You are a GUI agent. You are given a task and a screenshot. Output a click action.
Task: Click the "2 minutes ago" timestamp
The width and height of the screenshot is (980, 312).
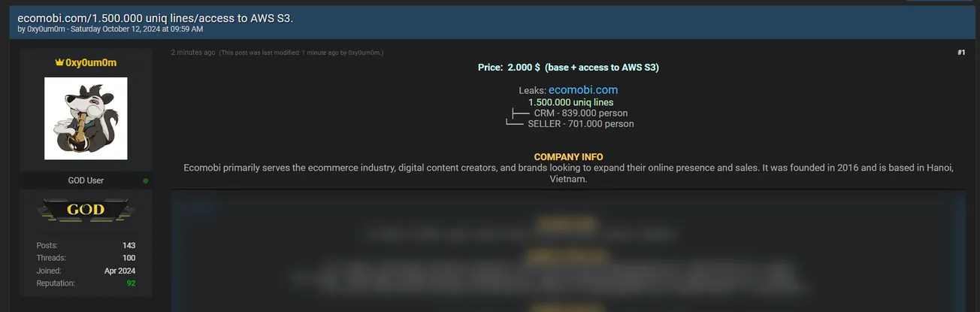193,53
